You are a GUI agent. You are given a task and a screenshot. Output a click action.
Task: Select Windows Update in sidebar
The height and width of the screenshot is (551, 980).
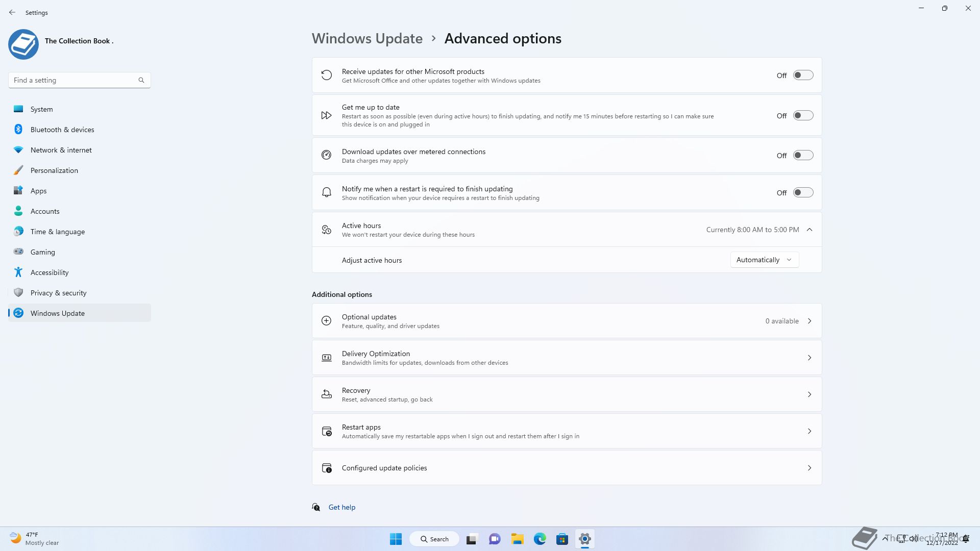pos(80,313)
